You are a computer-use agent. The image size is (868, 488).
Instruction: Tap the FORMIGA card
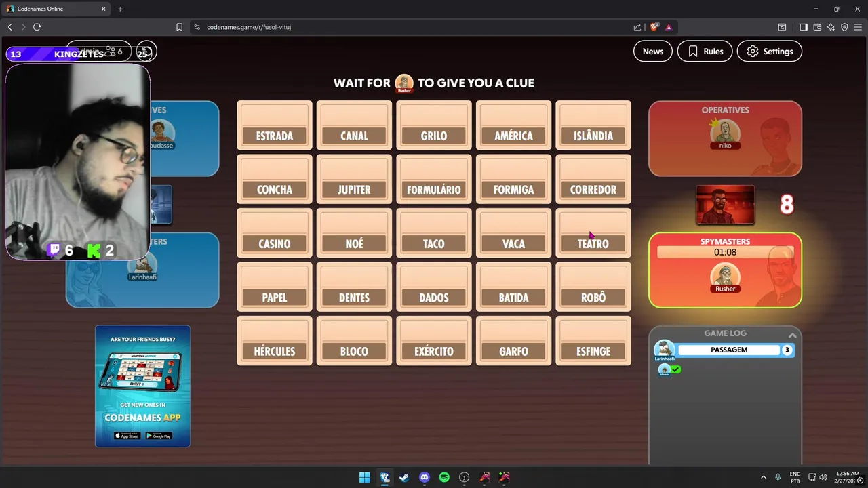tap(513, 180)
